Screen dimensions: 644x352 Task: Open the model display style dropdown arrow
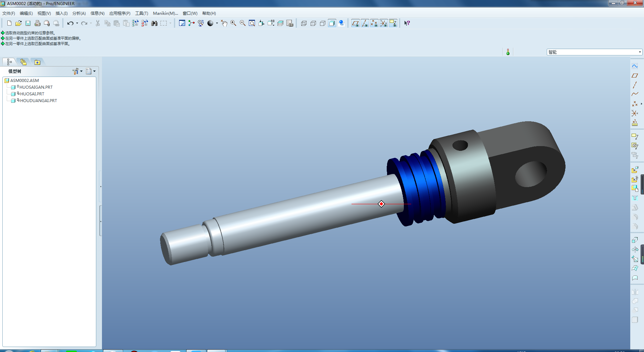pos(217,23)
